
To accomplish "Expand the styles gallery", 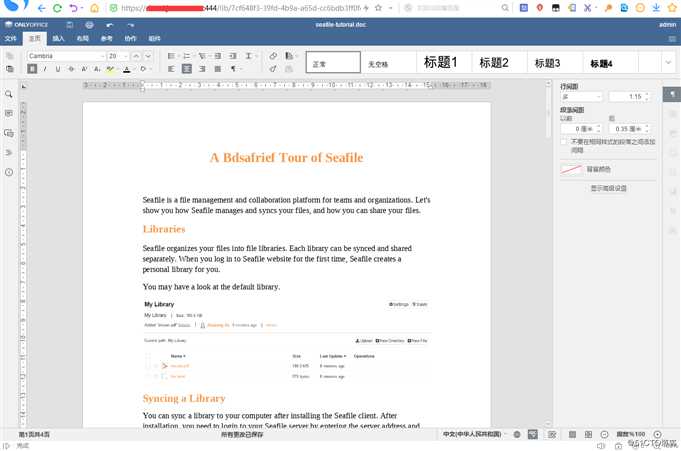I will click(668, 62).
